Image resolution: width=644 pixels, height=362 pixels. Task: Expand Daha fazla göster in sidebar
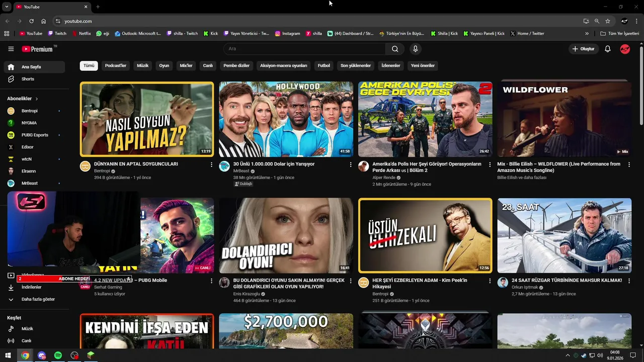(34, 299)
